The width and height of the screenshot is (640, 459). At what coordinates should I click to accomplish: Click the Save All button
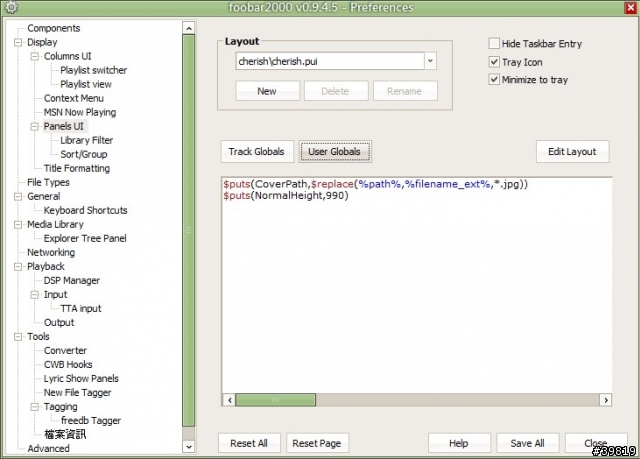coord(527,443)
